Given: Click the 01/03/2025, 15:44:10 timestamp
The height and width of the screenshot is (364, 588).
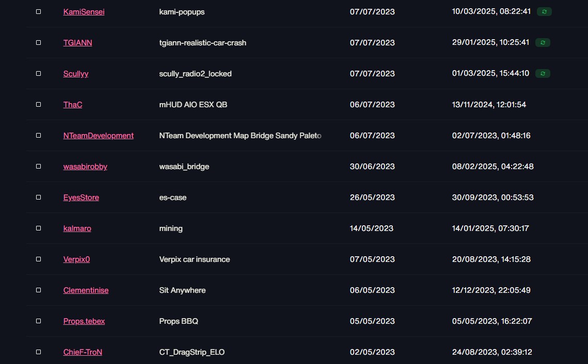Looking at the screenshot, I should point(490,73).
